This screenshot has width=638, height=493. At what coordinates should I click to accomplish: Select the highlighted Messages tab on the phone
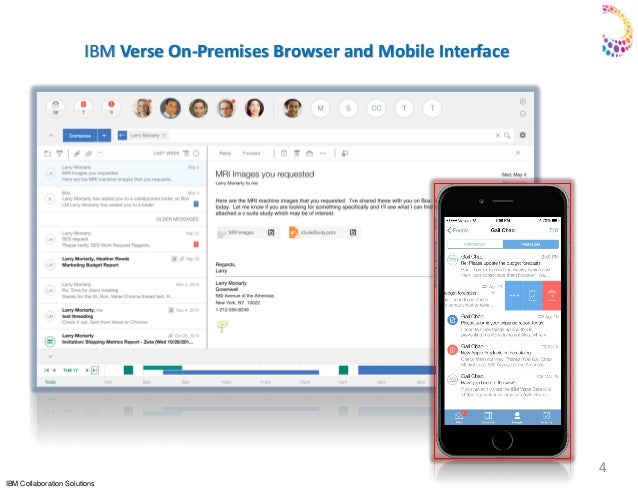(531, 244)
